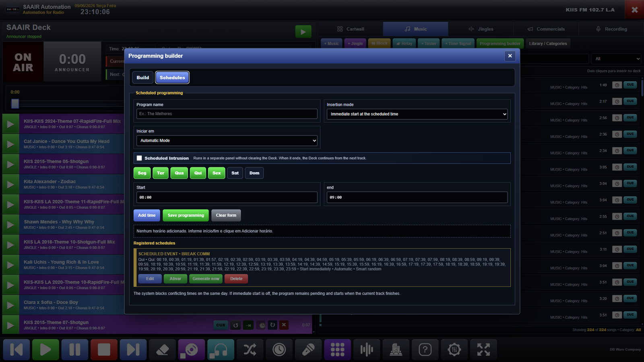Viewport: 644px width, 362px height.
Task: Open the Cartwall tab
Action: (x=351, y=29)
